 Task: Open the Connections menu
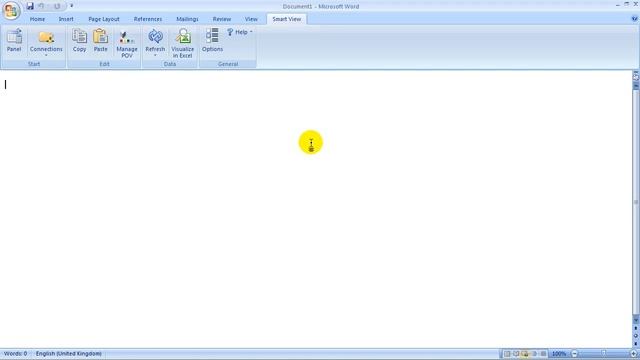coord(46,42)
